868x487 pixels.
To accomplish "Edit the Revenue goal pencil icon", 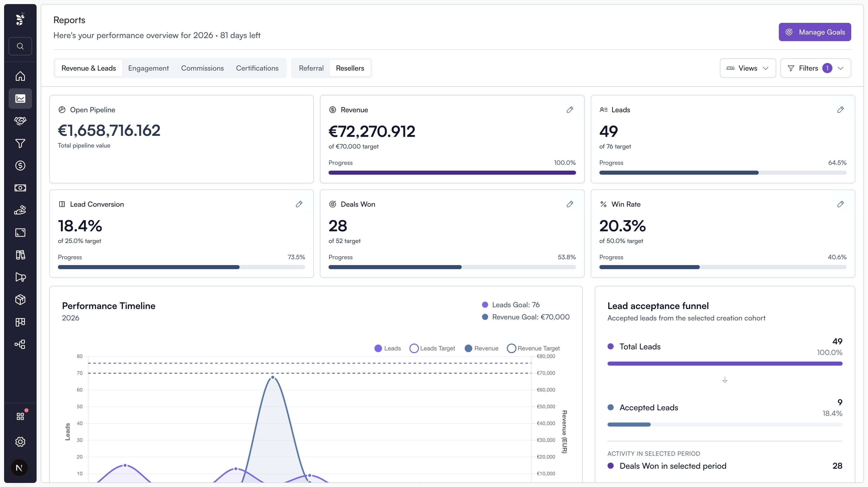I will [x=570, y=110].
